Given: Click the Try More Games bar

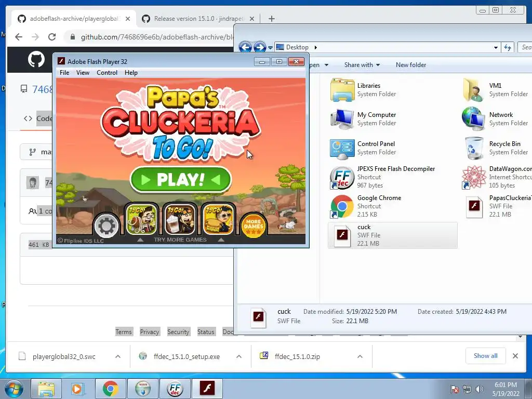Looking at the screenshot, I should coord(180,240).
